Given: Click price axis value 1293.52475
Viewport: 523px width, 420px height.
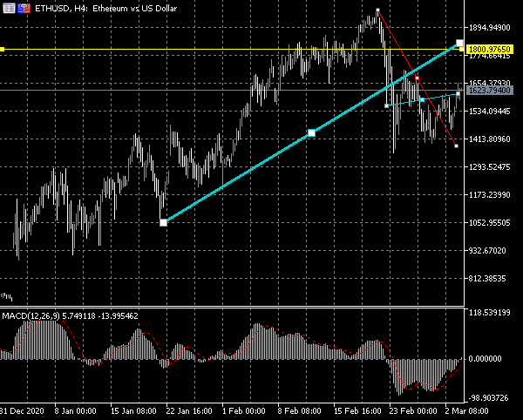Looking at the screenshot, I should 489,167.
